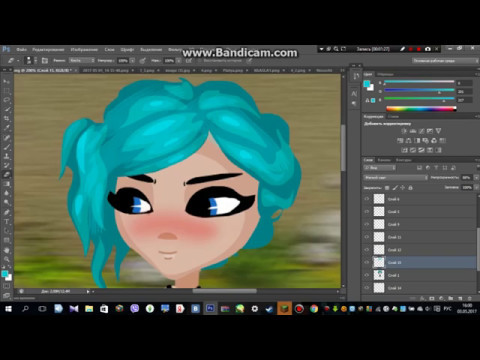
Task: Add a Color Balance adjustment
Action: (x=409, y=141)
